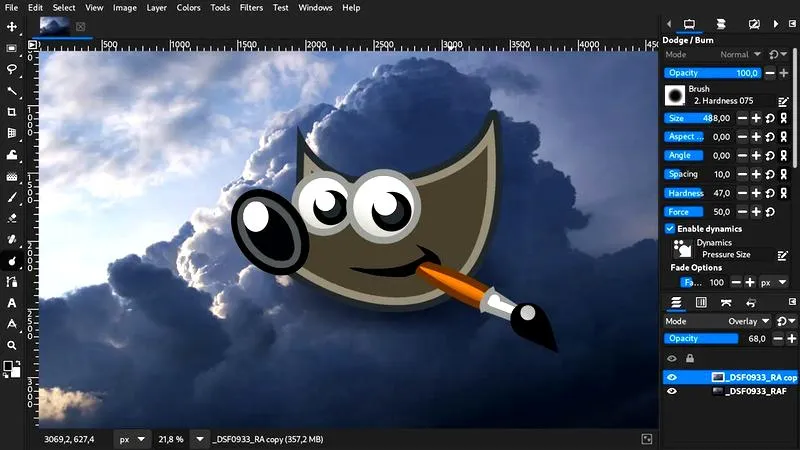Reset Force value to default
Viewport: 800px width, 450px height.
(x=770, y=212)
